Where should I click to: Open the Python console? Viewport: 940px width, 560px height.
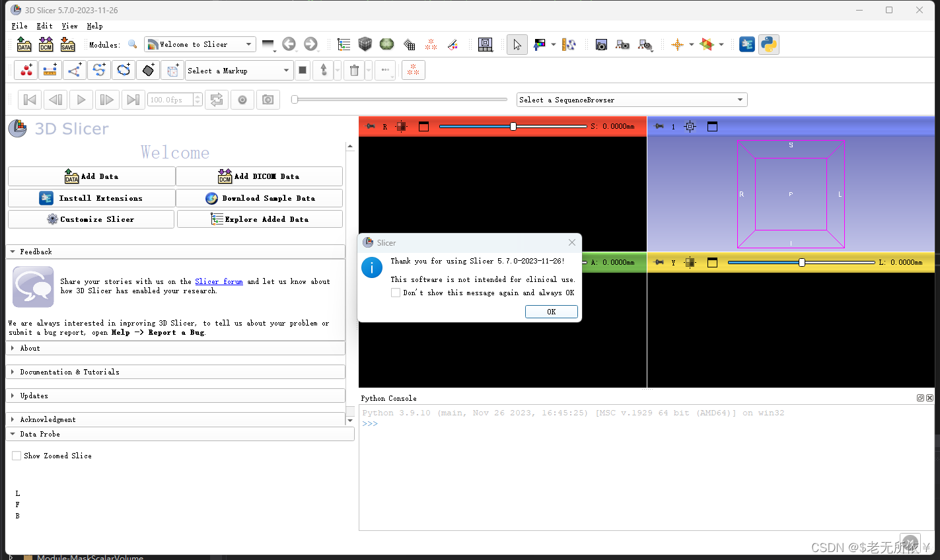(x=768, y=44)
